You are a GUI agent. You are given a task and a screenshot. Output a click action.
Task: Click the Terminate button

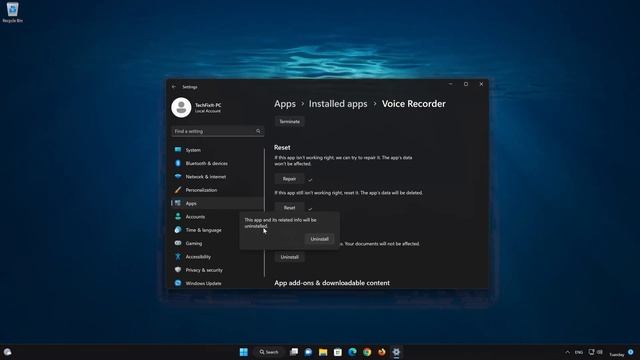point(289,122)
